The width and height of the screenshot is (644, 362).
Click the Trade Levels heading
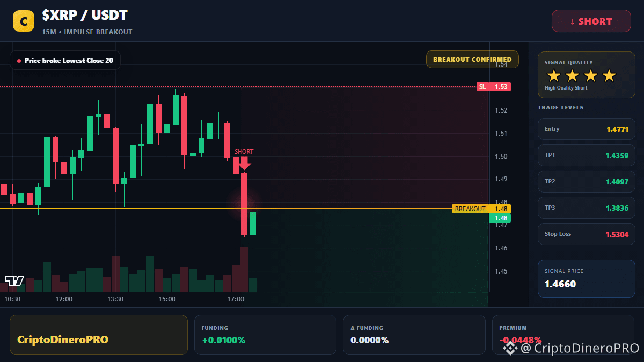560,108
